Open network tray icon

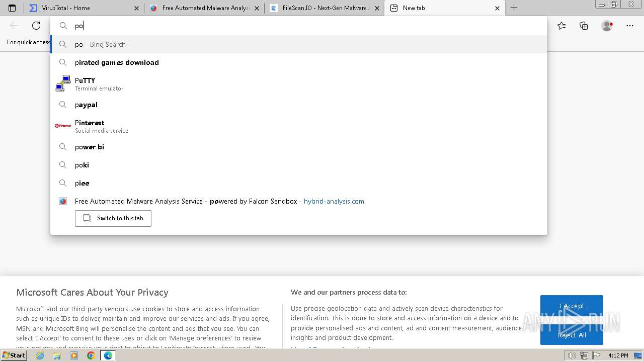[x=584, y=355]
